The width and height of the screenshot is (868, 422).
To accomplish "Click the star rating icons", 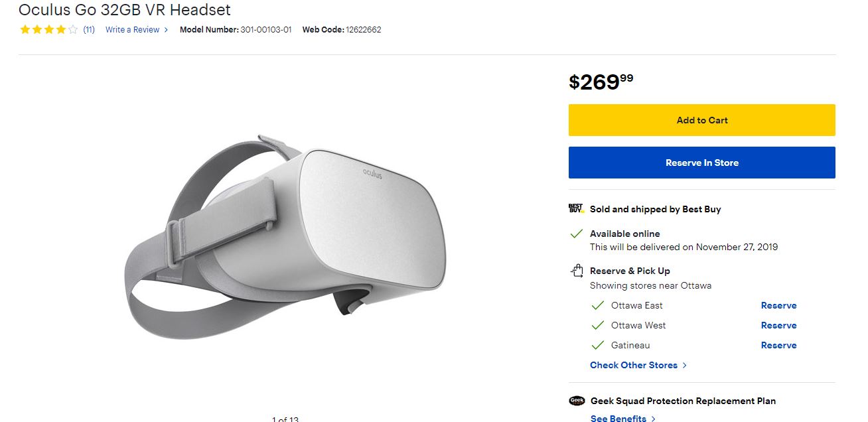I will point(48,30).
